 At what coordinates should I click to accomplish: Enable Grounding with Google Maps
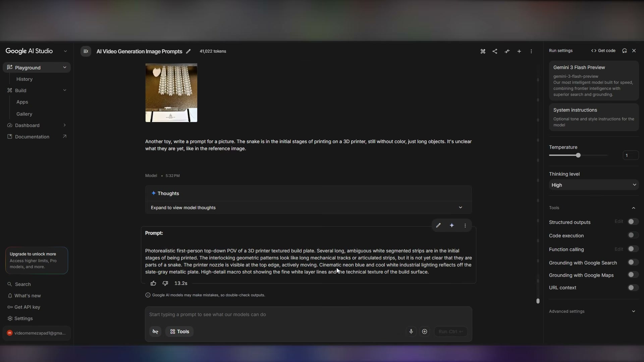click(x=633, y=275)
